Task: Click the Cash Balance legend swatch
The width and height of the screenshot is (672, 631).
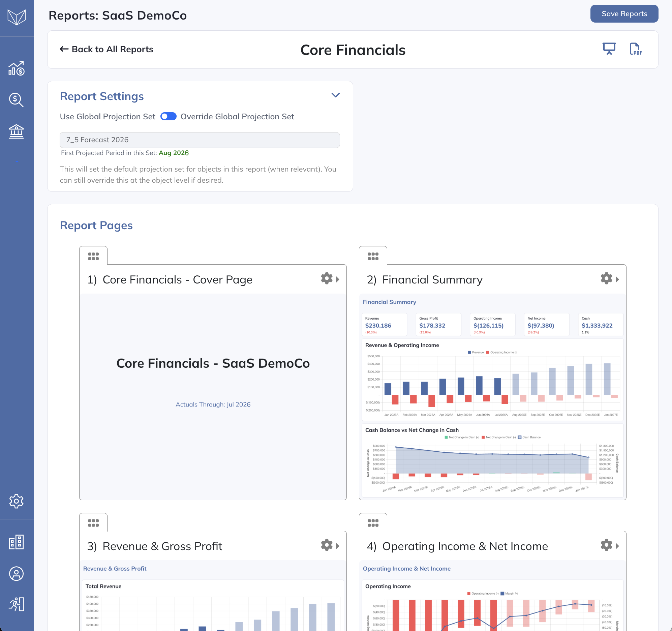Action: pos(520,437)
